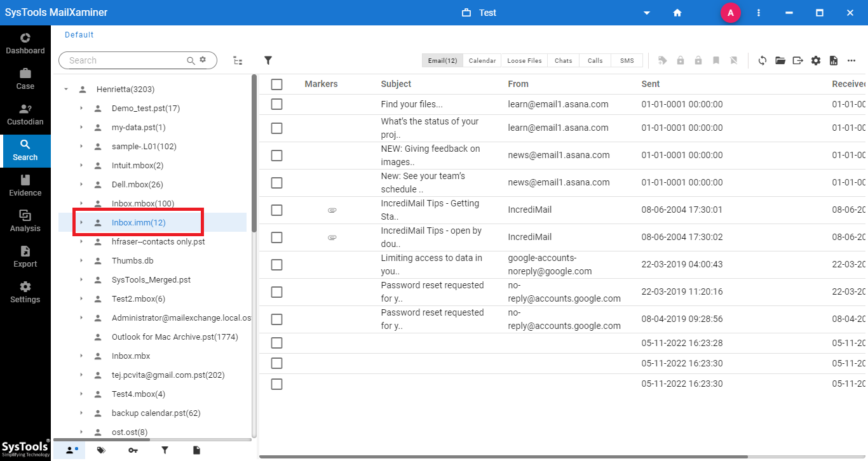This screenshot has height=461, width=868.
Task: Expand the my-data.pst(1) node
Action: [81, 128]
